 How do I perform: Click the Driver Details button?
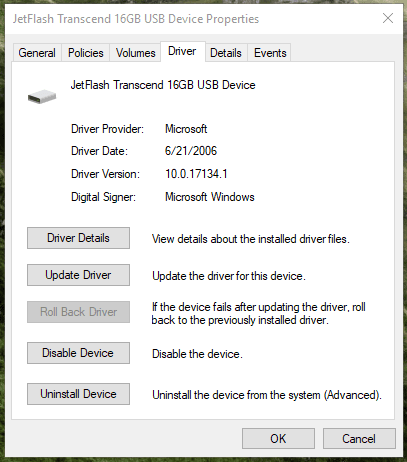pos(78,238)
